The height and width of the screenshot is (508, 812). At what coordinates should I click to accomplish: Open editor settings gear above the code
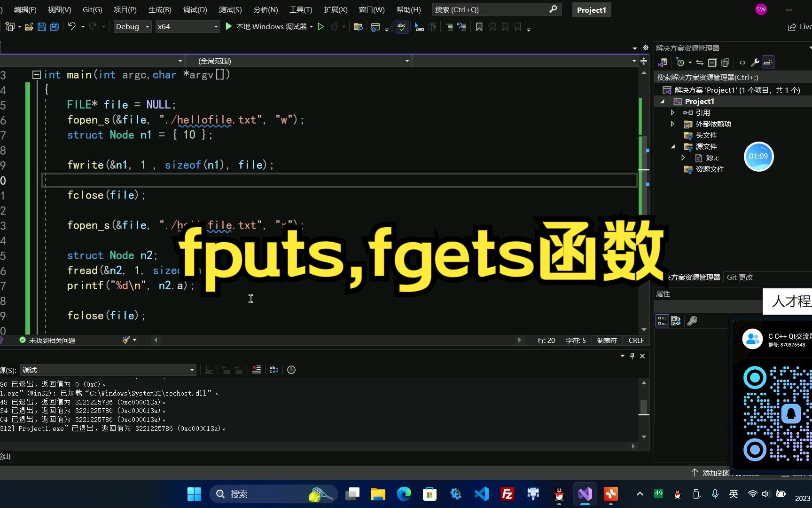(646, 48)
